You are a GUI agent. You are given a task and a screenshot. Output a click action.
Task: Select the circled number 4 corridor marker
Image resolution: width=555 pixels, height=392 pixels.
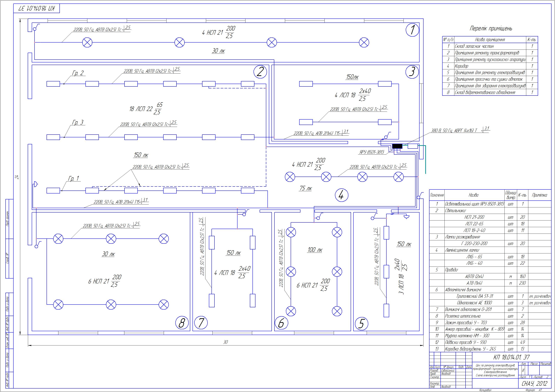click(342, 195)
